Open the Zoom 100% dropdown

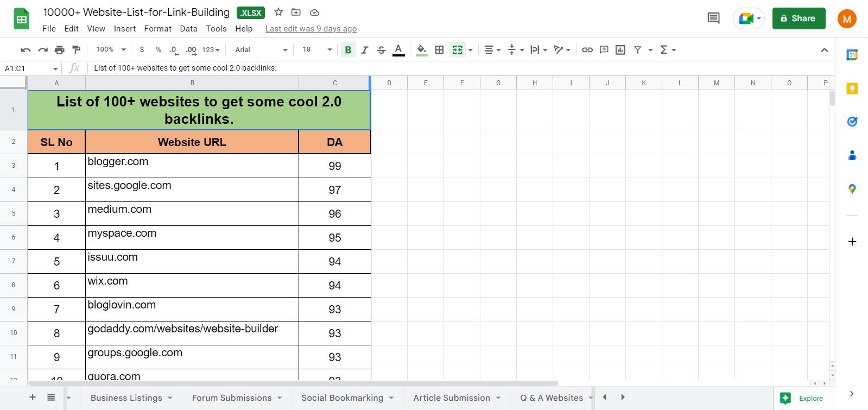point(111,50)
